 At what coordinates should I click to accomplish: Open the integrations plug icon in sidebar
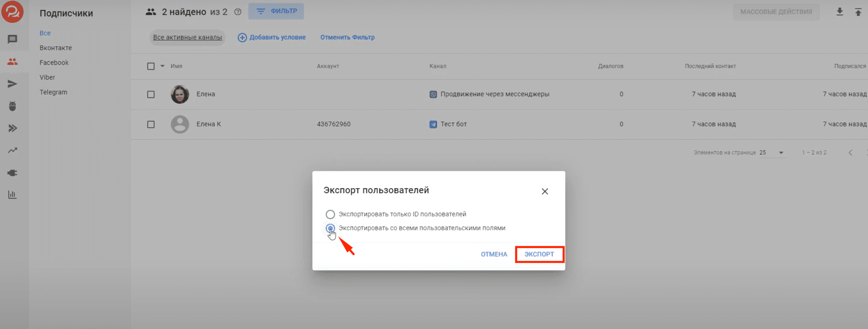tap(12, 173)
